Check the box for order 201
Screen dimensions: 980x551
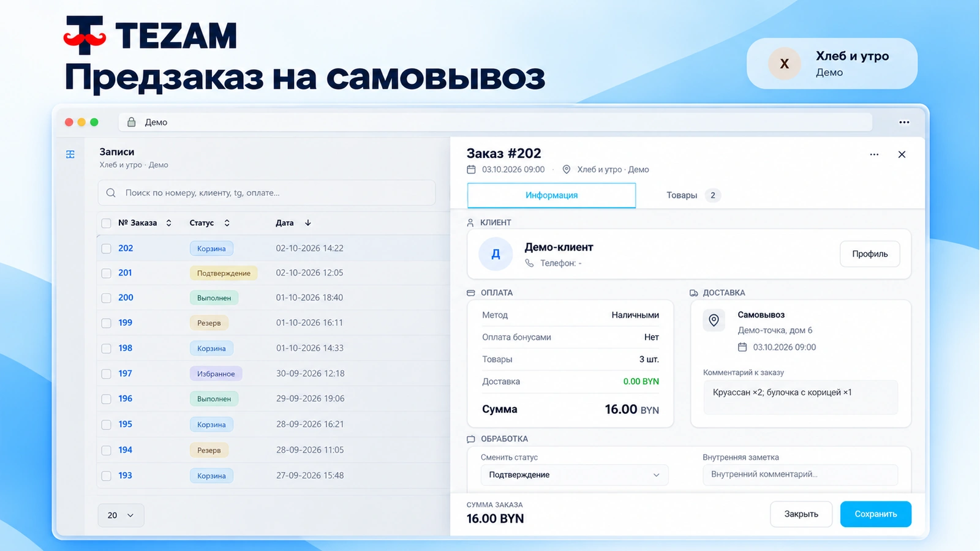tap(106, 273)
